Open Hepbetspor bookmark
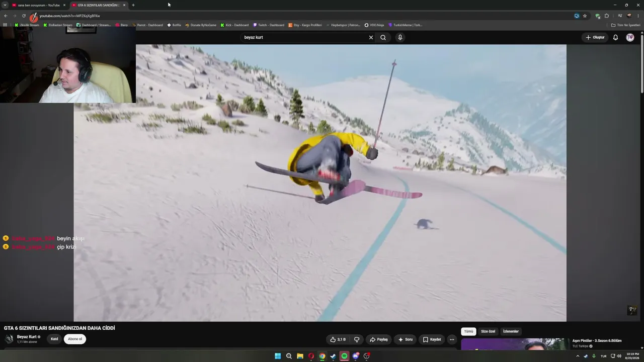The image size is (644, 362). (343, 25)
